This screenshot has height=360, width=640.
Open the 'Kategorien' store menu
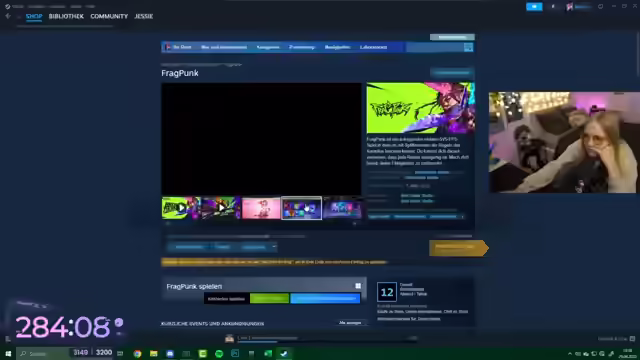pos(268,47)
